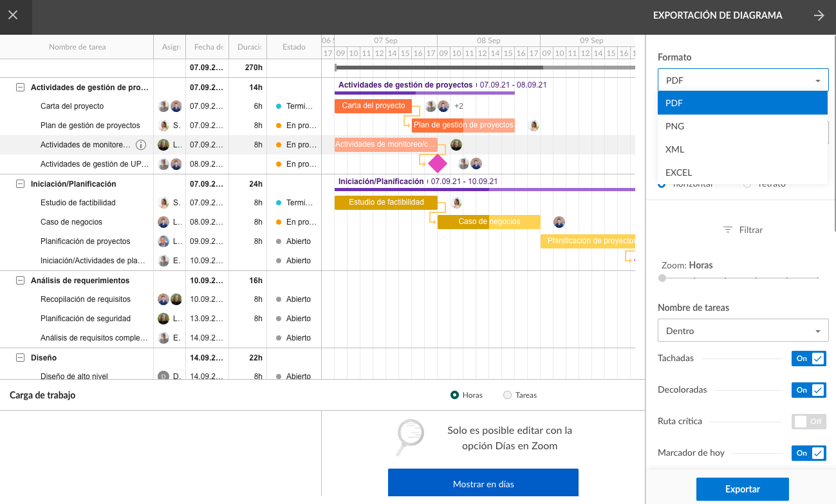Click the Exportar button
Image resolution: width=836 pixels, height=504 pixels.
(x=741, y=489)
